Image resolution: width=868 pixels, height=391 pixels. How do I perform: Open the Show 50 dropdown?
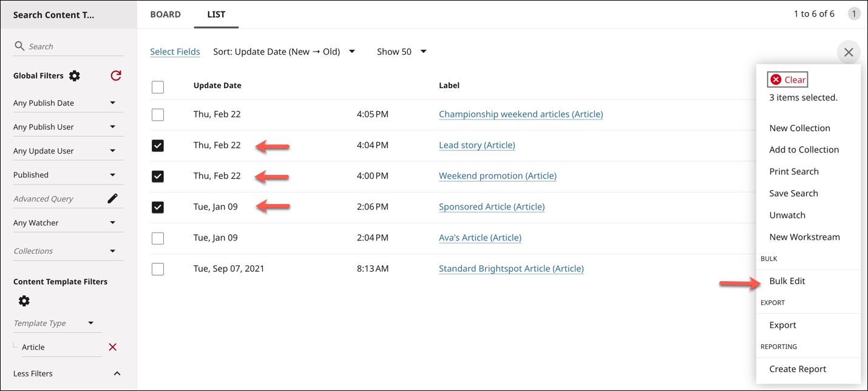[x=402, y=52]
